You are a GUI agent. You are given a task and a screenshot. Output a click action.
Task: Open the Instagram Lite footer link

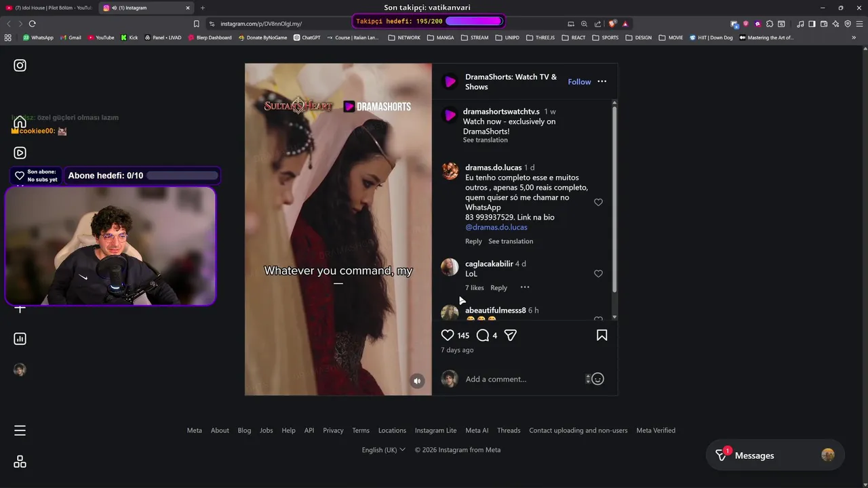[x=435, y=430]
